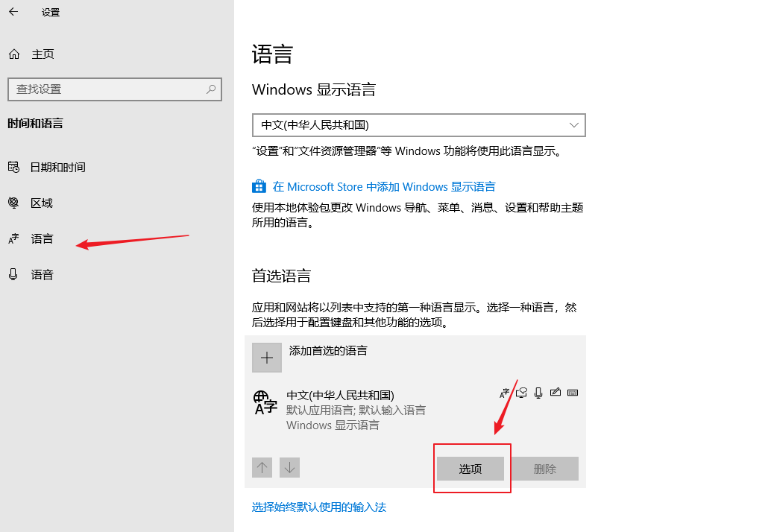Open 在 Microsoft Store 中添加 Windows 显示语言 link
The width and height of the screenshot is (768, 532).
click(384, 186)
